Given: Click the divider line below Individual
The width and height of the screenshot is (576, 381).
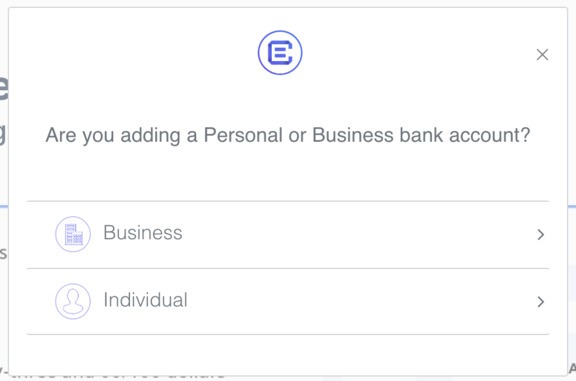Looking at the screenshot, I should pyautogui.click(x=288, y=334).
